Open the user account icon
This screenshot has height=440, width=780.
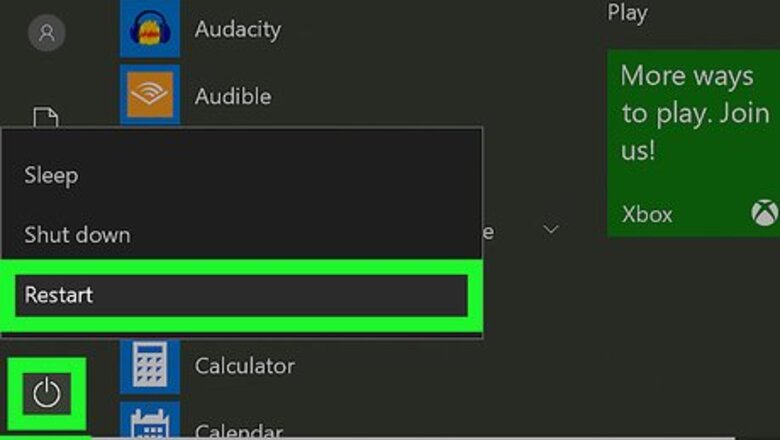click(47, 33)
